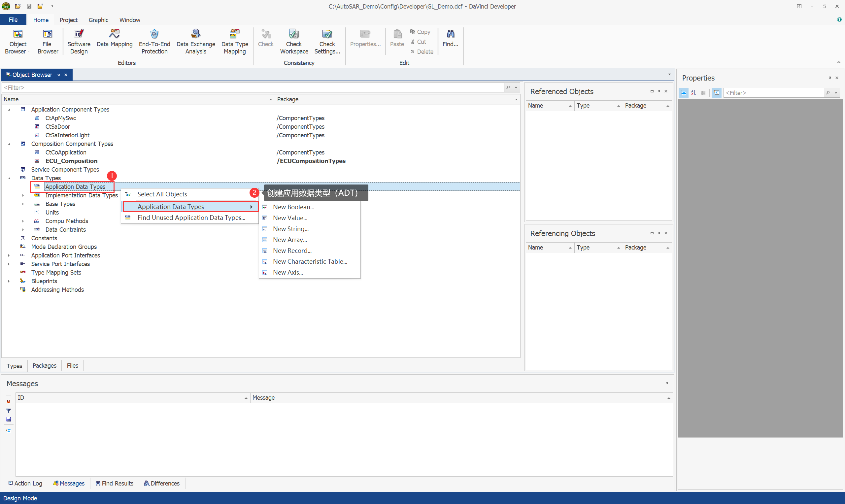Viewport: 845px width, 504px height.
Task: Choose New Record... from submenu
Action: pos(292,251)
